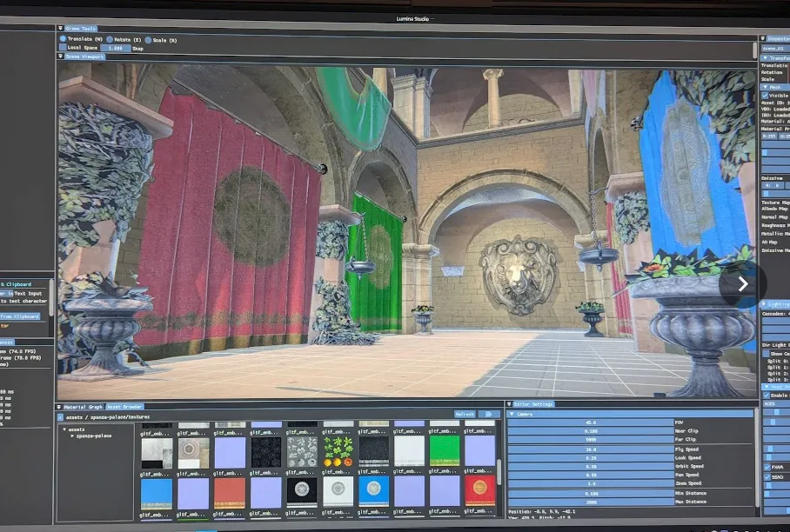Select the Inspector tab

point(779,38)
